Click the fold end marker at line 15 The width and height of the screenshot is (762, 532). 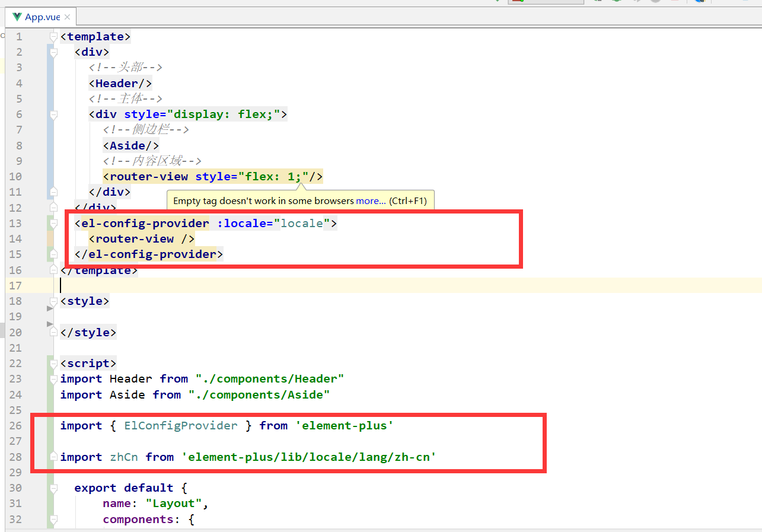click(53, 254)
